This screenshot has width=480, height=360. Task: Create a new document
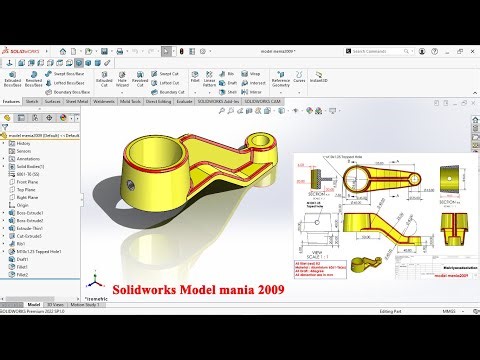tap(73, 51)
